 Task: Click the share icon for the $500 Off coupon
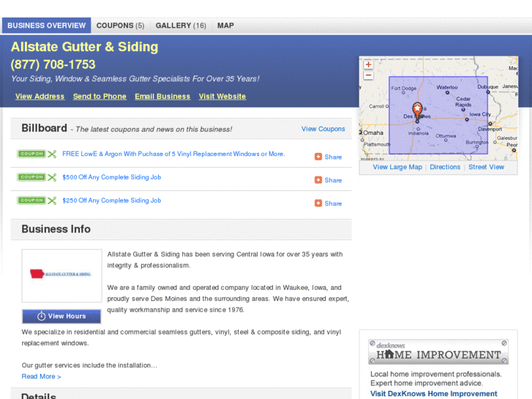(x=318, y=180)
